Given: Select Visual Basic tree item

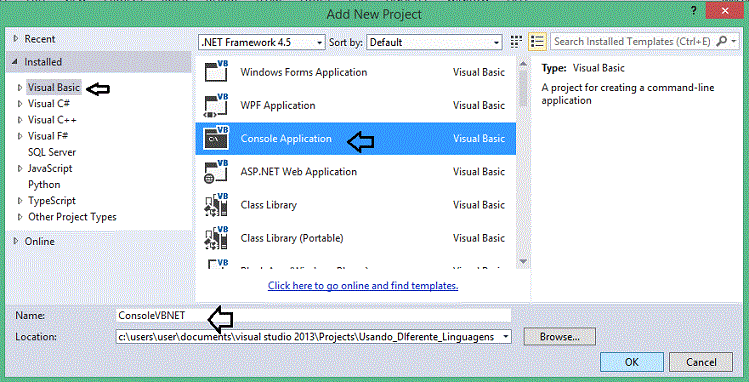Looking at the screenshot, I should [54, 87].
